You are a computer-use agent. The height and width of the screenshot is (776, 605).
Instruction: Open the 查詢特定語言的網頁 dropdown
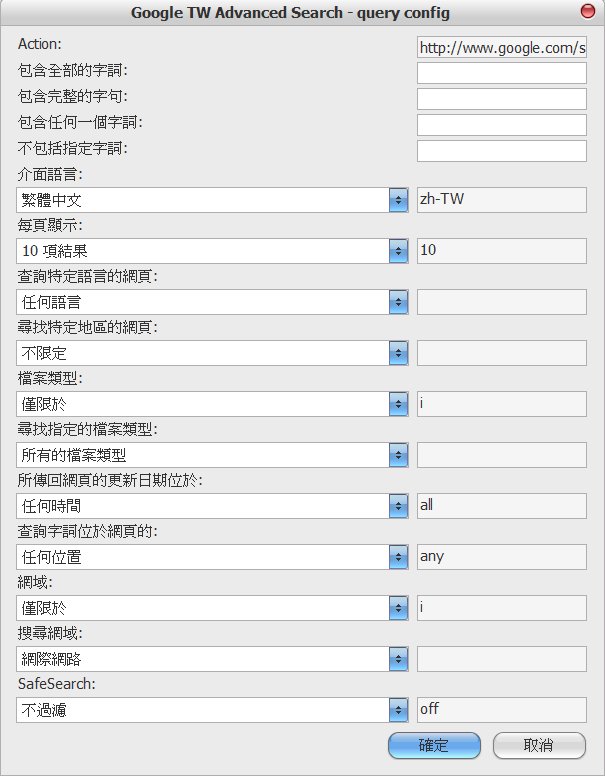(213, 301)
